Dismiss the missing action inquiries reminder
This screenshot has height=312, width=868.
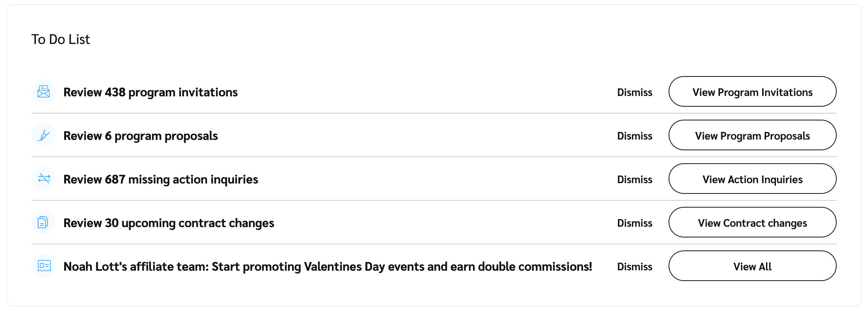(635, 180)
